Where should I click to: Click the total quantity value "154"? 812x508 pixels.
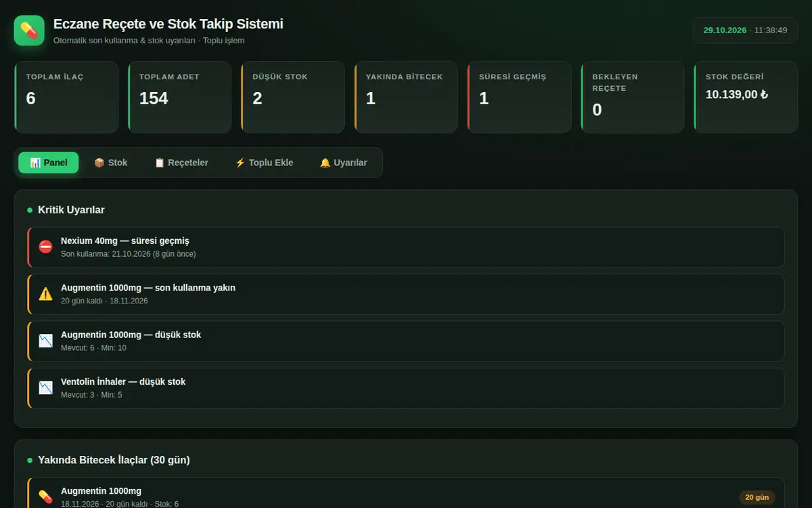click(x=154, y=98)
